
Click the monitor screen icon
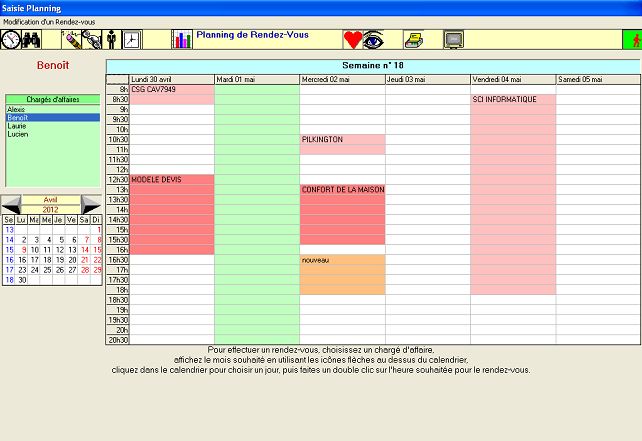[454, 40]
